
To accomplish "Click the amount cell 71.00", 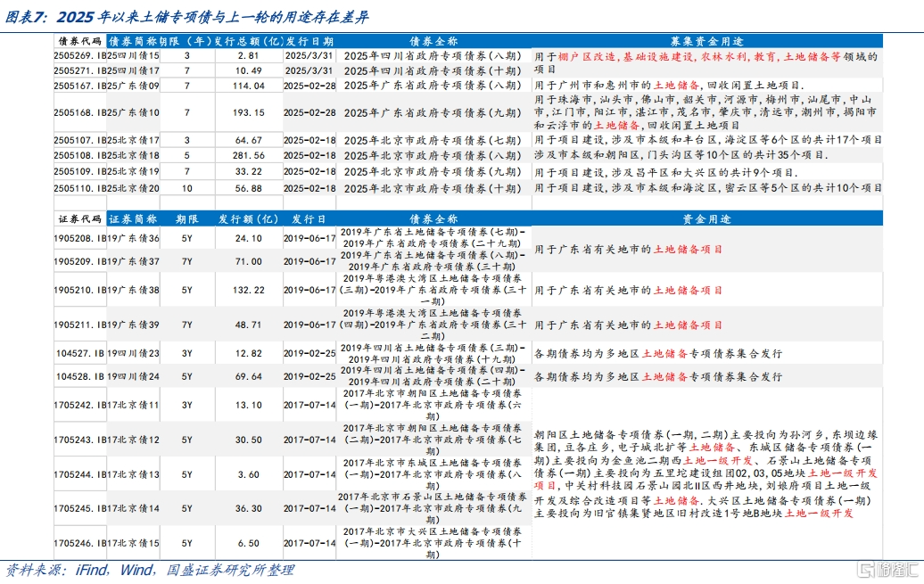I will [249, 261].
